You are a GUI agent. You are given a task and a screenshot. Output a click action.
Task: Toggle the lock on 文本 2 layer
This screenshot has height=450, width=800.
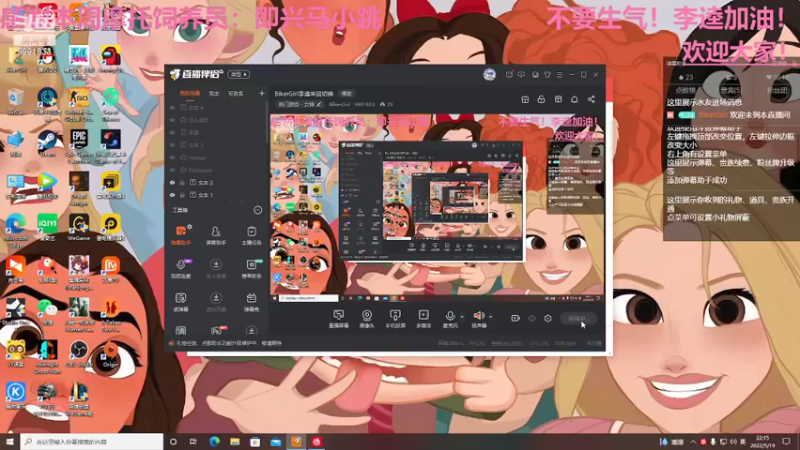(182, 183)
